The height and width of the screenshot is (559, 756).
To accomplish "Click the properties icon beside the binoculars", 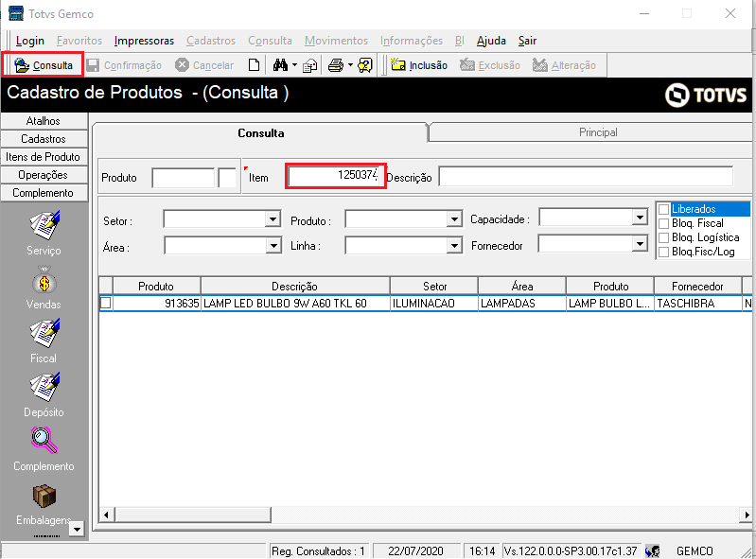I will click(310, 65).
